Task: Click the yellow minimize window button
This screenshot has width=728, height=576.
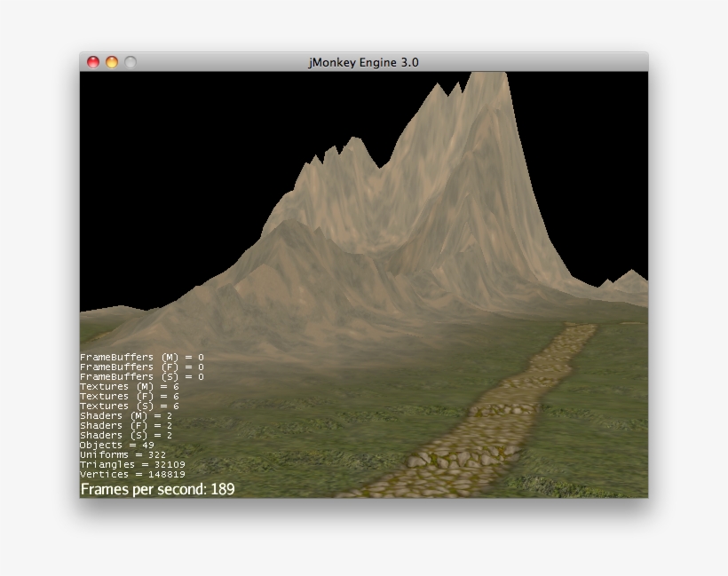Action: click(x=111, y=62)
